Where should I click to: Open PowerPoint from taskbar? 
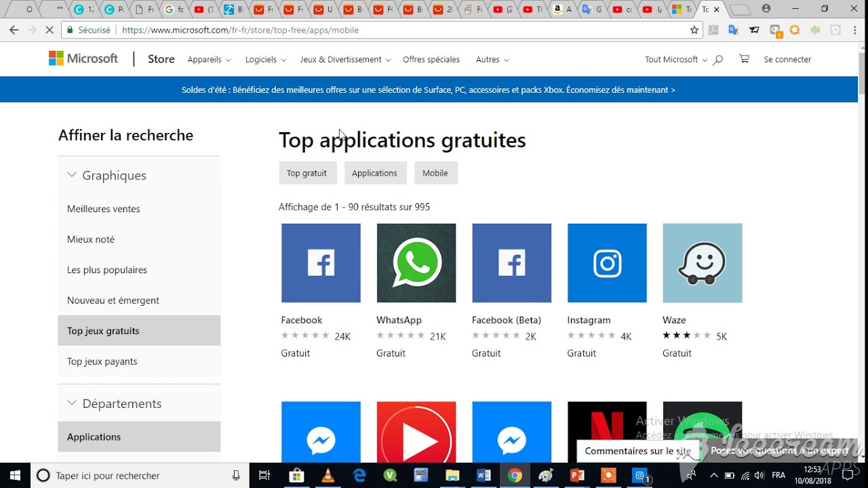pos(577,476)
